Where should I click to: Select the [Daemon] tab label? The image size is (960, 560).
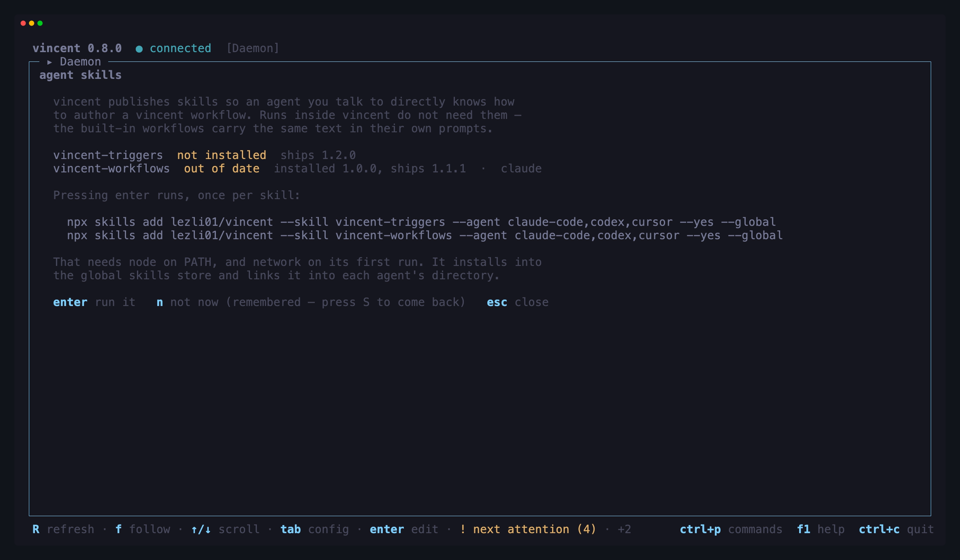253,48
